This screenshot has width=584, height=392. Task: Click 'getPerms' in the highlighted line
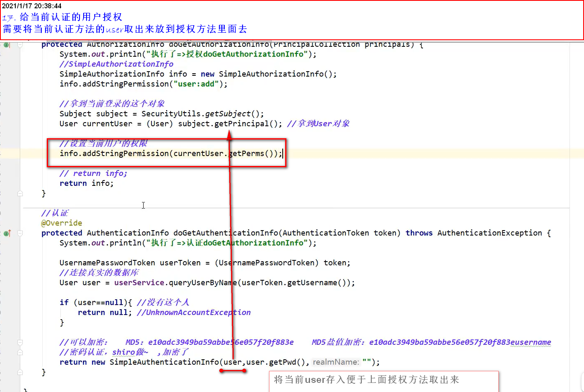pyautogui.click(x=247, y=154)
